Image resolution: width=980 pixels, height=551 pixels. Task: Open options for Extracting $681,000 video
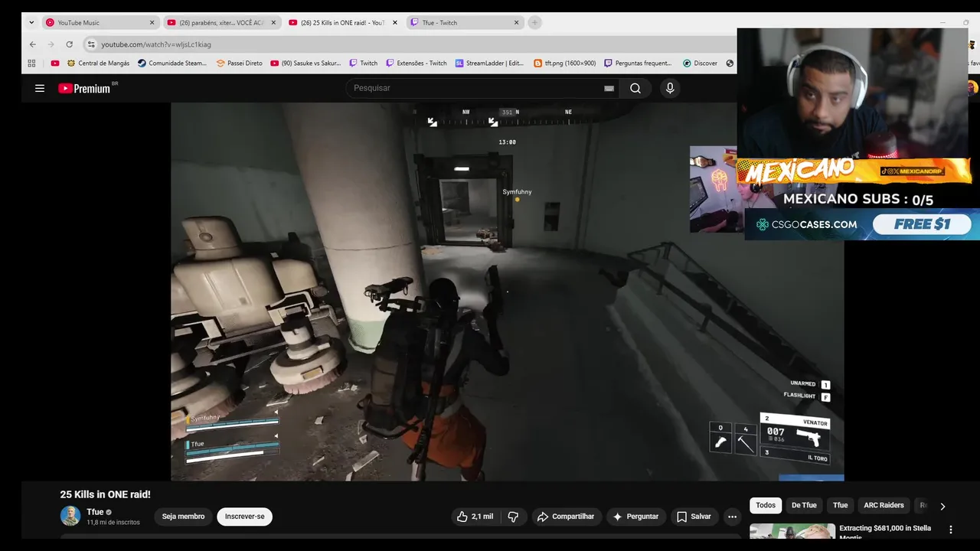[951, 530]
